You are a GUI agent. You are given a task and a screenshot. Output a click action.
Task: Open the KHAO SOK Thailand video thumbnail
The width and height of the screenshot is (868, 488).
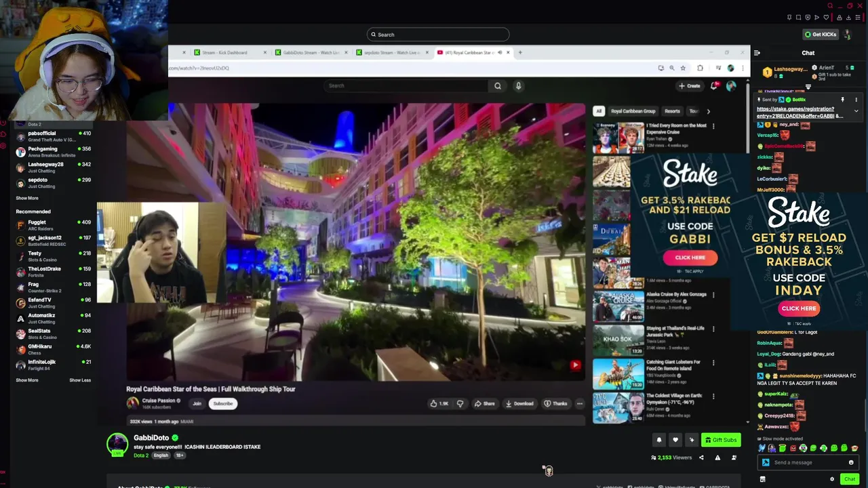click(618, 340)
